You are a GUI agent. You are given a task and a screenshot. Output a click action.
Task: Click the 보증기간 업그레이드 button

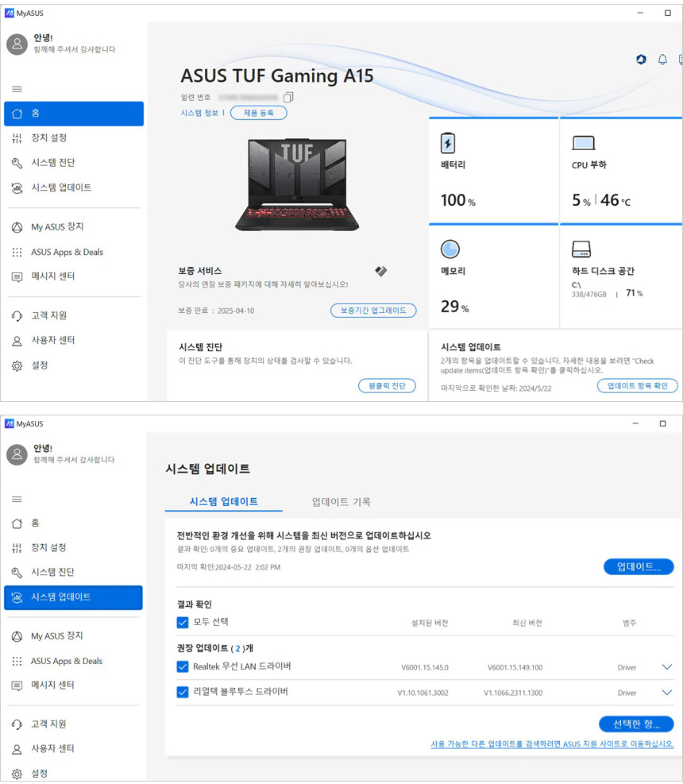point(373,311)
